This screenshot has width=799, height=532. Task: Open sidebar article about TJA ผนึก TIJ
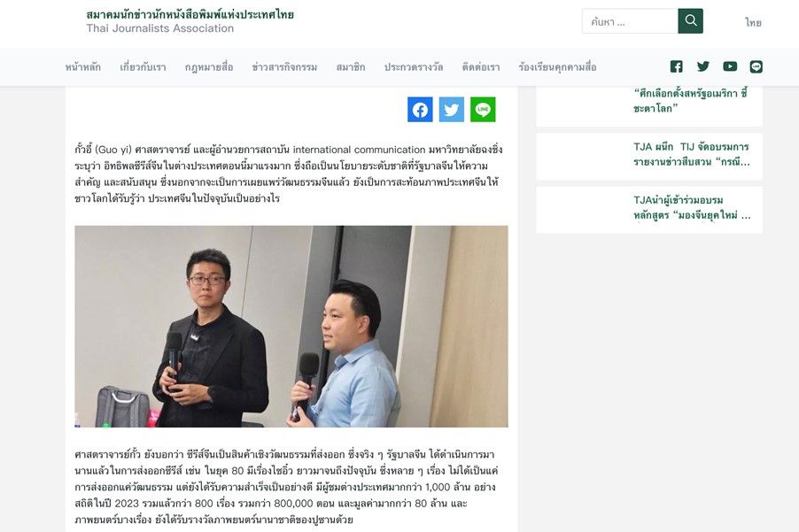(692, 154)
